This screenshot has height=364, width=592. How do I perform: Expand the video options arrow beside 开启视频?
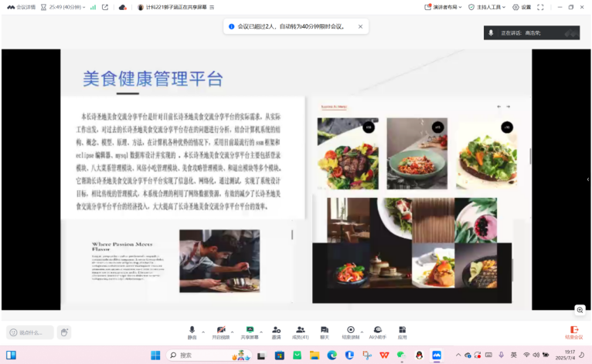pyautogui.click(x=233, y=329)
